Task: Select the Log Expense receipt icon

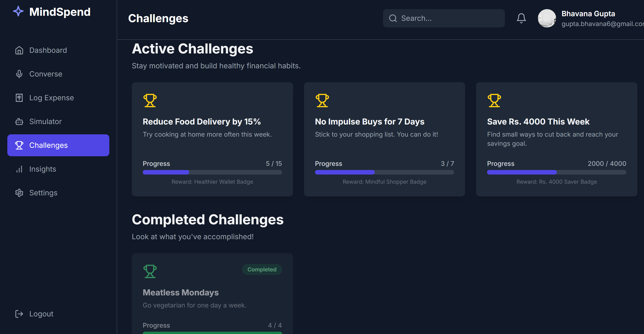Action: coord(19,98)
